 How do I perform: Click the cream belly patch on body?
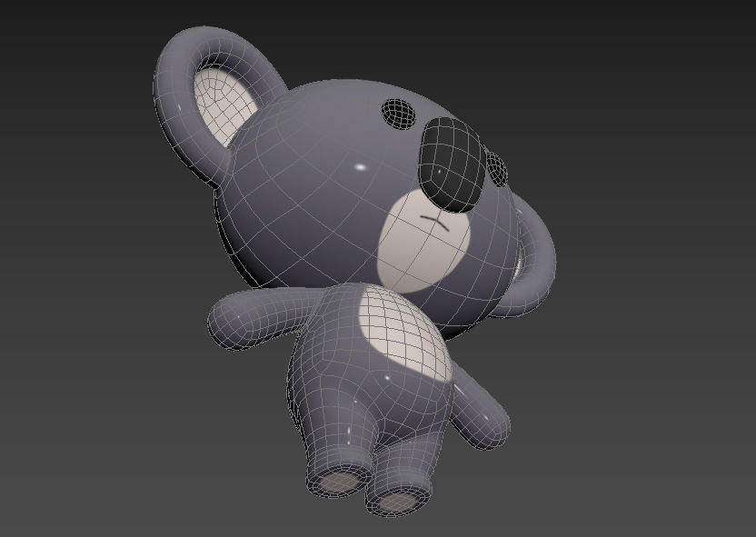click(405, 333)
